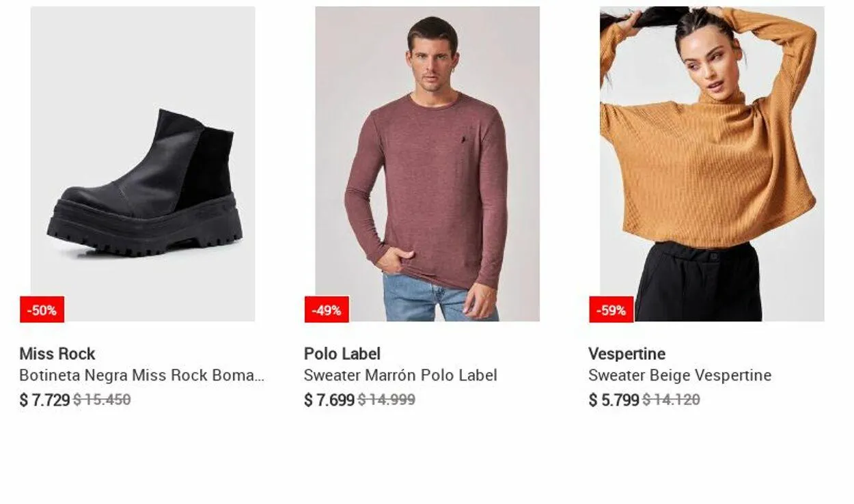Click the crossed-out $14.120 original price

click(672, 400)
